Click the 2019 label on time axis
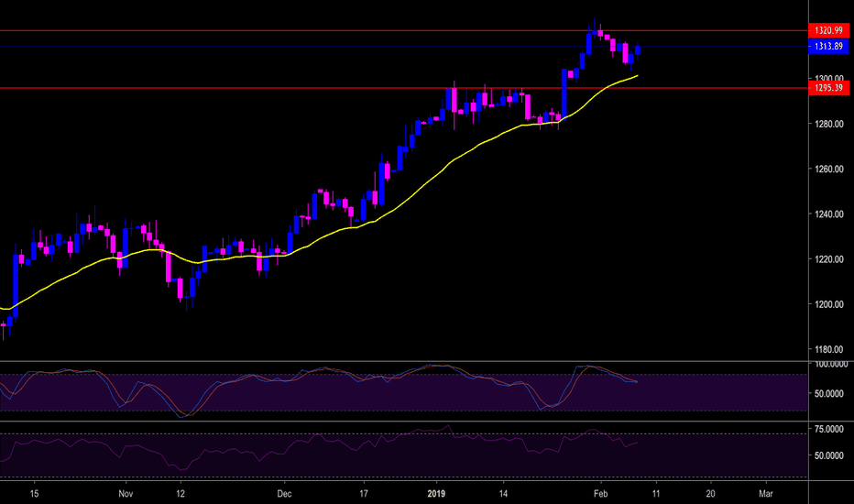The image size is (854, 504). [436, 494]
